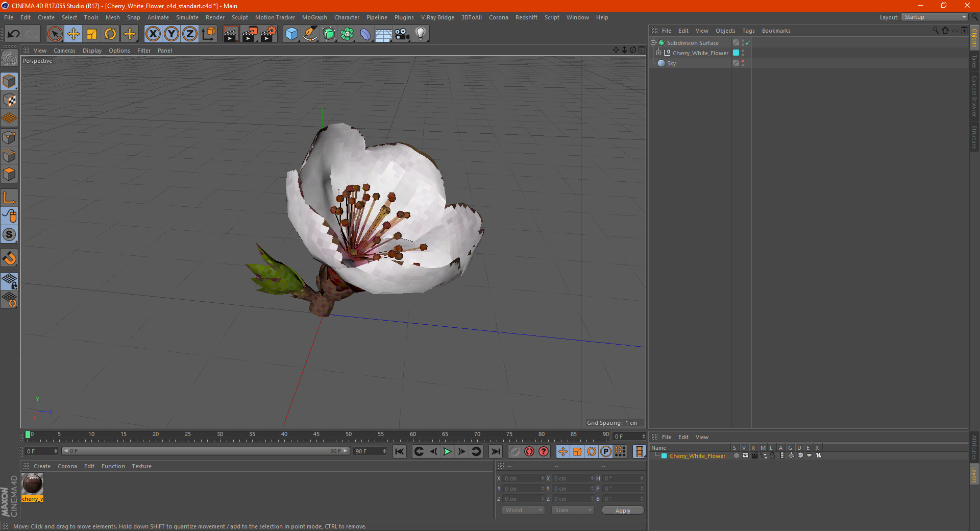Add a Cube primitive object
980x531 pixels.
292,34
